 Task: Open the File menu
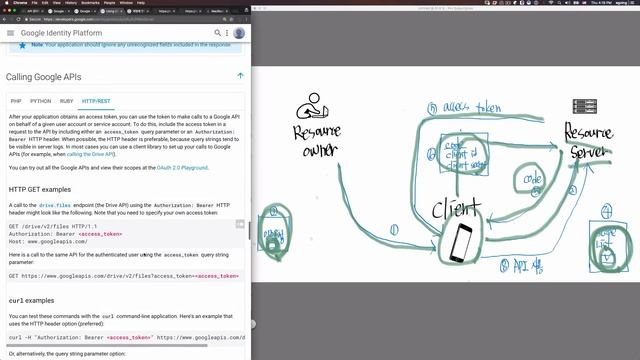(35, 2)
